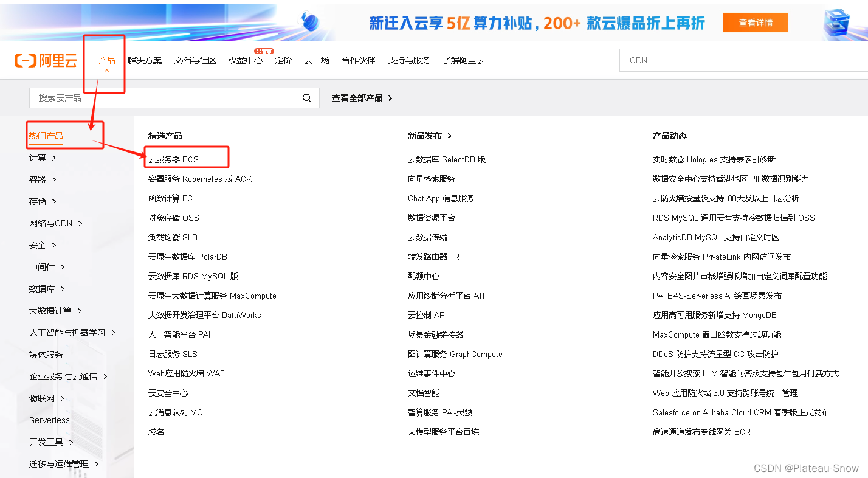Expand the 人工智能与机器学习 category
The width and height of the screenshot is (868, 478).
click(x=72, y=333)
